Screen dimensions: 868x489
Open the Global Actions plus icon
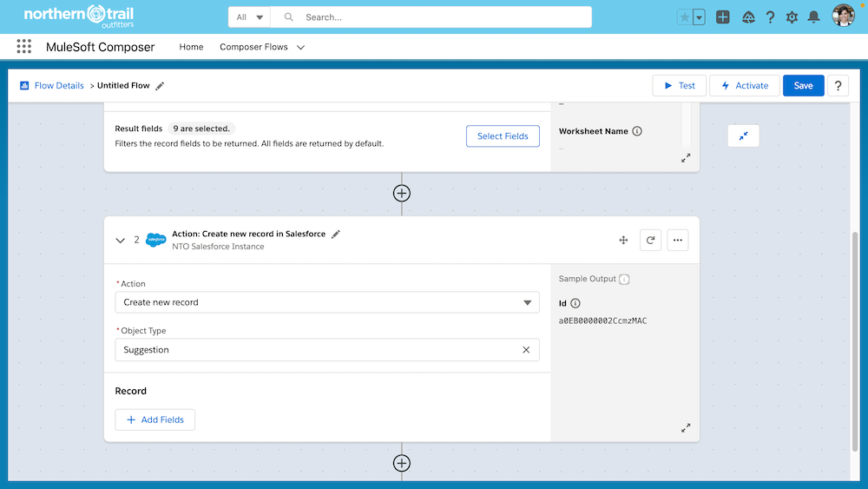click(x=722, y=17)
